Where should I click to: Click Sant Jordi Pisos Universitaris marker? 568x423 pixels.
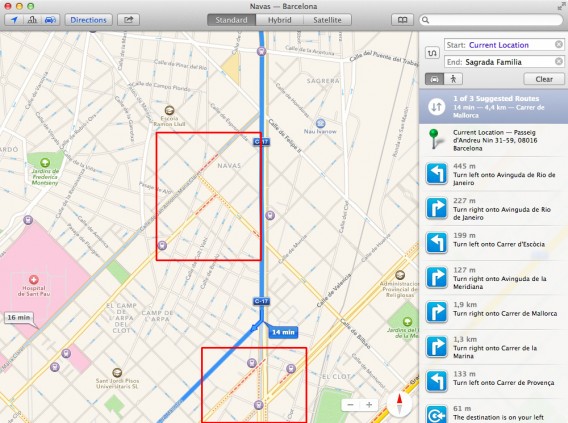[x=117, y=372]
